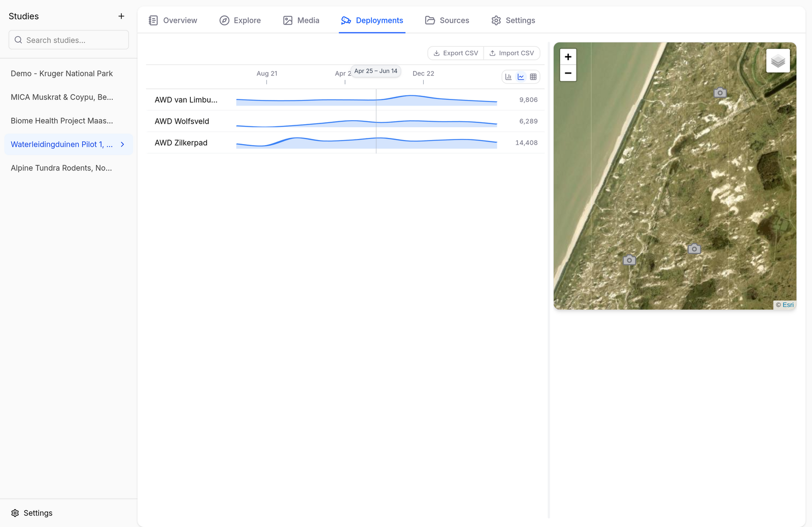812x527 pixels.
Task: Select the northern camera marker on the map
Action: (x=720, y=92)
